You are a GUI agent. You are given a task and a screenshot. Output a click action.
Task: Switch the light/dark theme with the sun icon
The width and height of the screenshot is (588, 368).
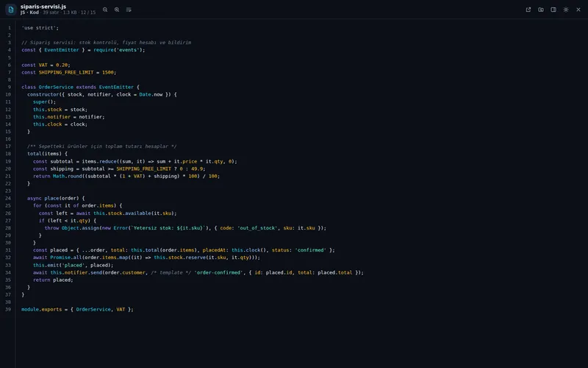[x=566, y=10]
